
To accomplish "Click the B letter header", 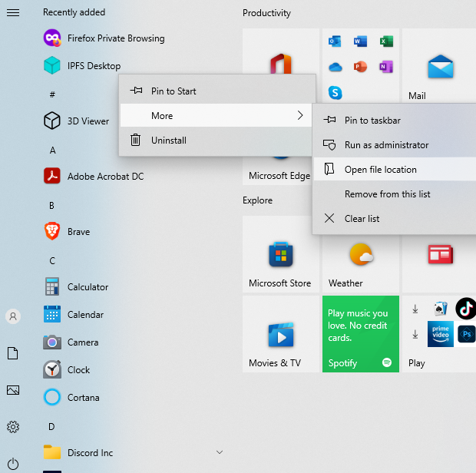I will coord(51,206).
